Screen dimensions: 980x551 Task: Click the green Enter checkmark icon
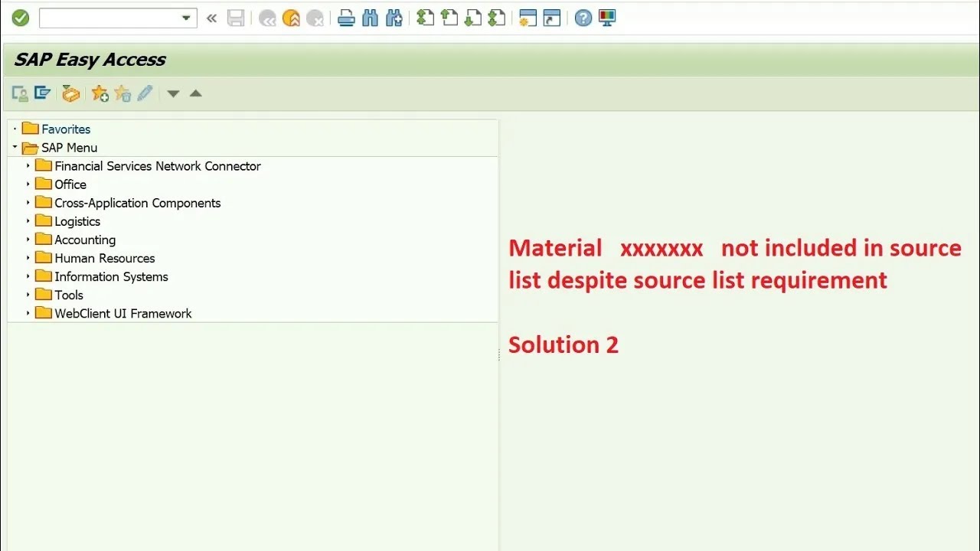pos(21,18)
